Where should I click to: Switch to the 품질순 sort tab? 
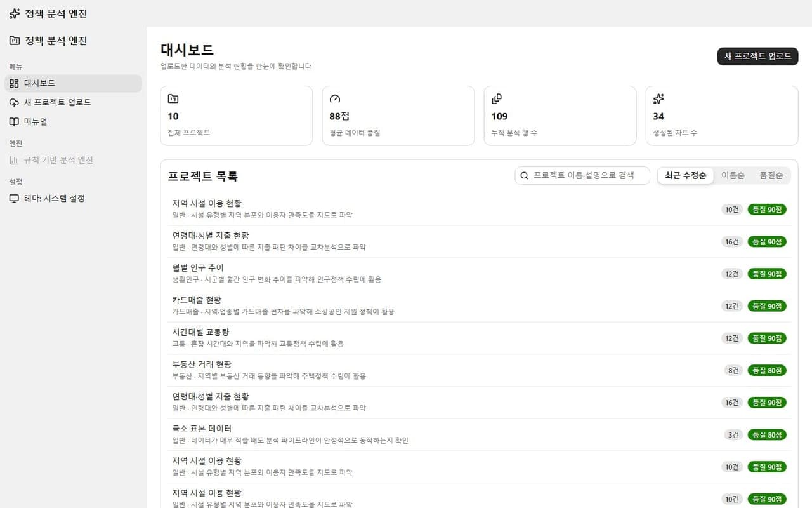tap(771, 175)
